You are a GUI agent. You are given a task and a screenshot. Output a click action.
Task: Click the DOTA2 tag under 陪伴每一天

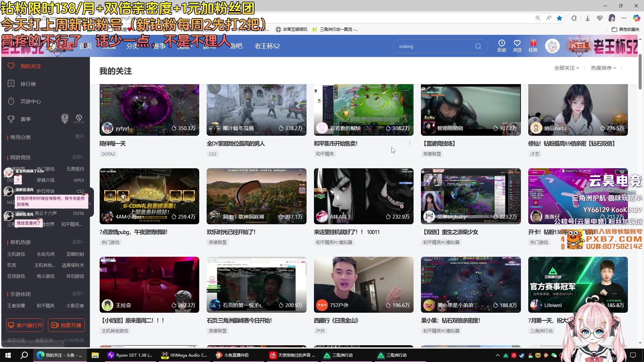(108, 154)
